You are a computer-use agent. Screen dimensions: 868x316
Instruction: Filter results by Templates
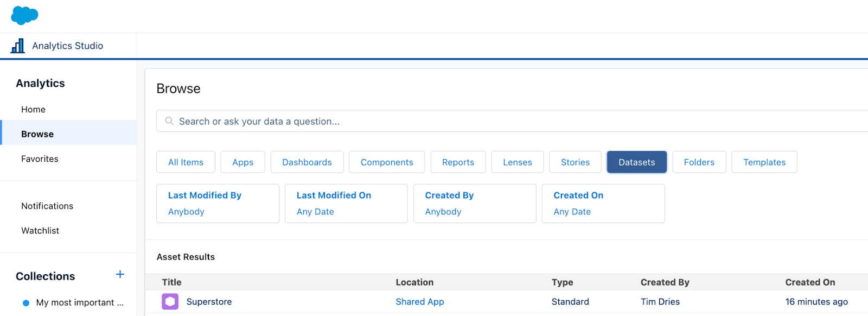tap(764, 162)
